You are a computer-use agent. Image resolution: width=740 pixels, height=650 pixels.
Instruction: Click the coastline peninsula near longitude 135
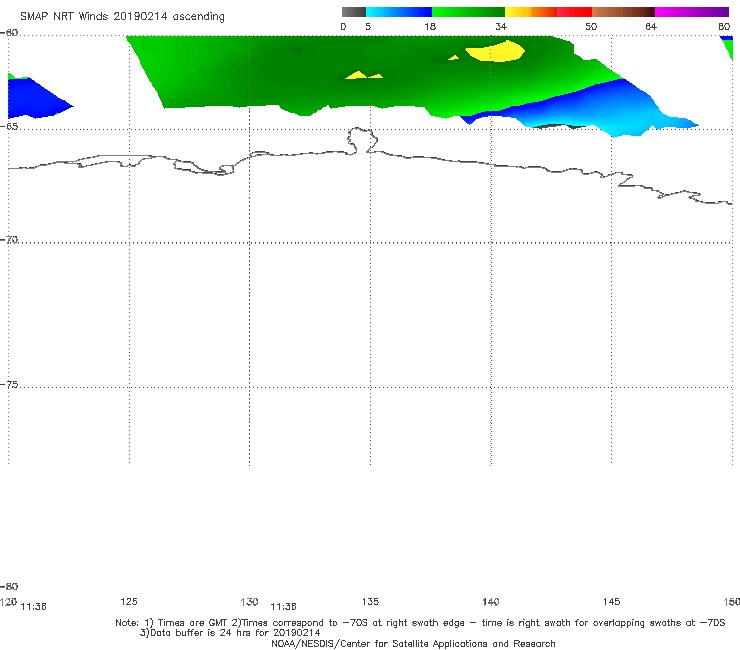click(x=362, y=140)
